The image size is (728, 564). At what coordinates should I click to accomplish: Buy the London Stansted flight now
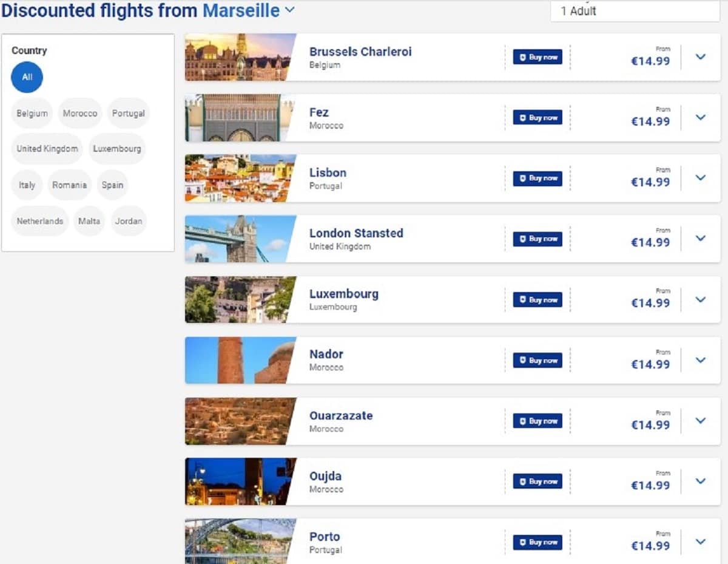(x=538, y=239)
